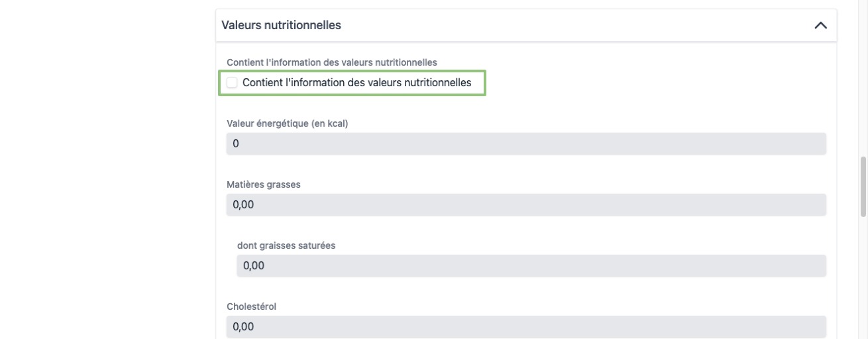Click the Valeur énergétique (en kcal) label
This screenshot has height=339, width=868.
click(288, 123)
